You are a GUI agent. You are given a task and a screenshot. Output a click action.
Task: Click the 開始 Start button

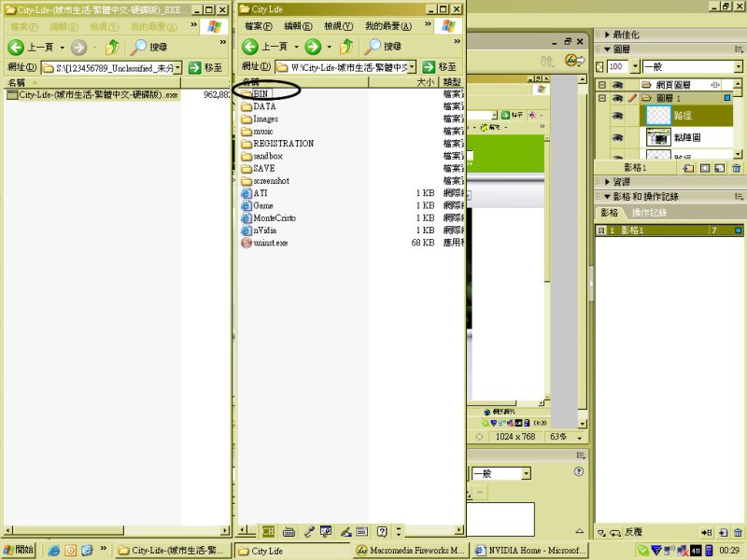pos(20,551)
